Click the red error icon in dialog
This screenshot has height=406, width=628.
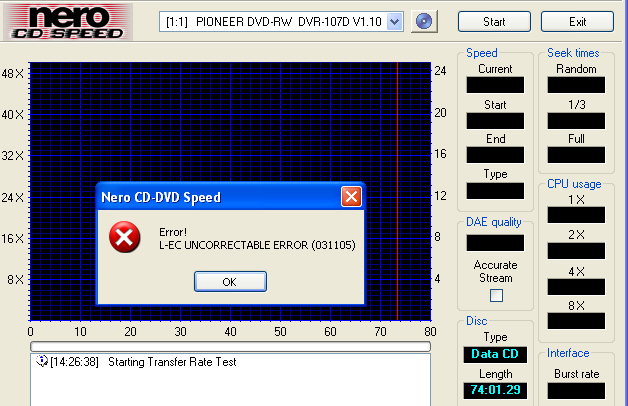(x=125, y=237)
